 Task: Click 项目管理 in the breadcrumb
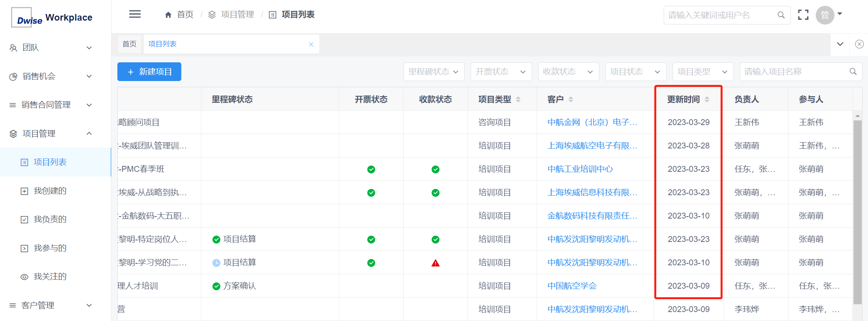pyautogui.click(x=237, y=15)
